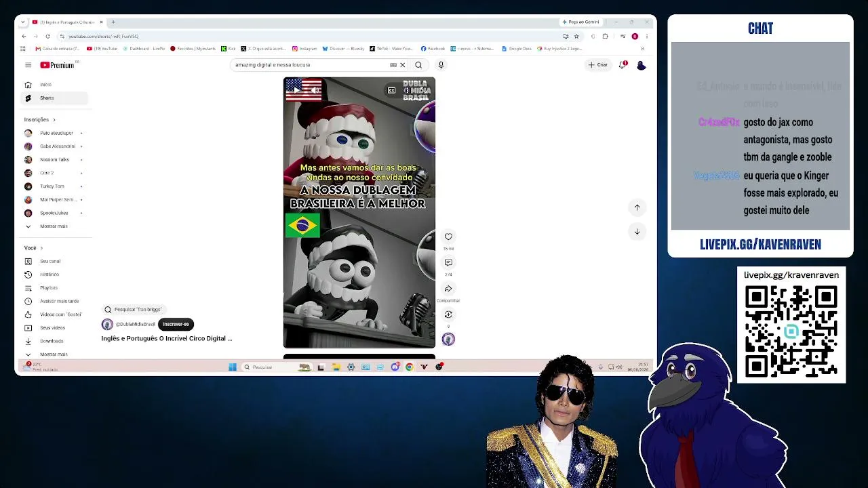
Task: Open the account avatar menu
Action: coord(641,65)
